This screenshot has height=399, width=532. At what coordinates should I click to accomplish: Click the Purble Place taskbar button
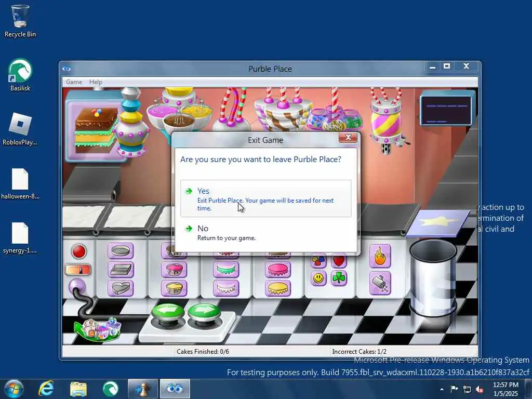[x=175, y=389]
